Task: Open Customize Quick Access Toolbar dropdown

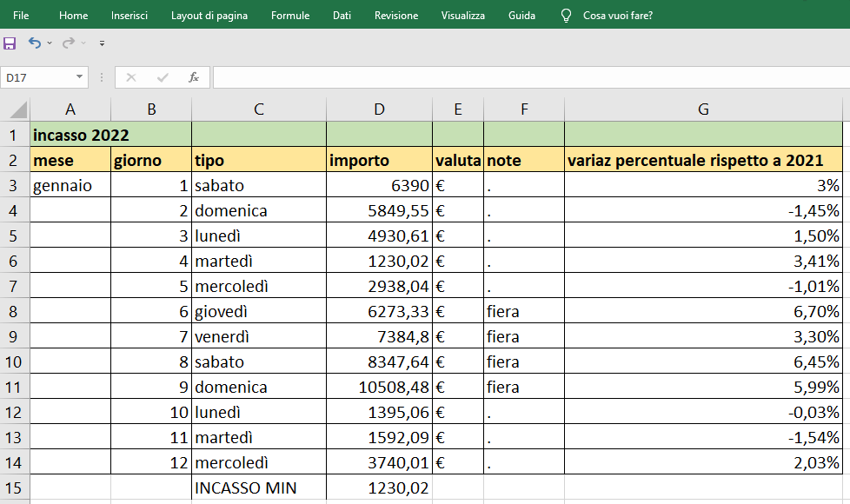Action: click(x=102, y=43)
